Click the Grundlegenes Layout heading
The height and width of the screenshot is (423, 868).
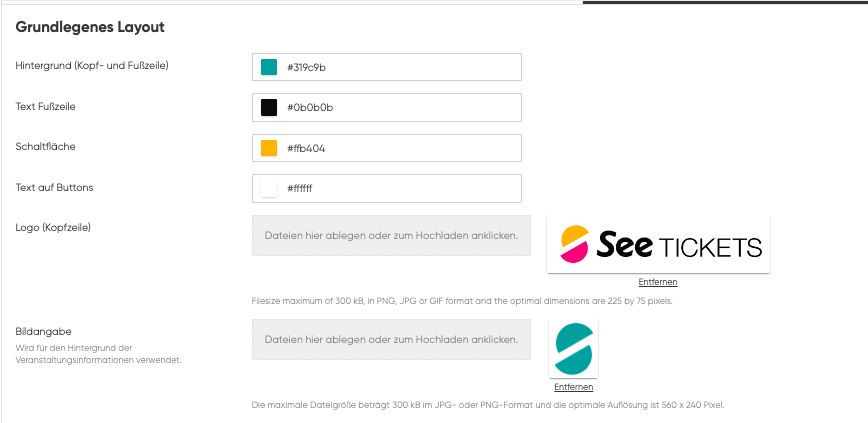point(90,27)
